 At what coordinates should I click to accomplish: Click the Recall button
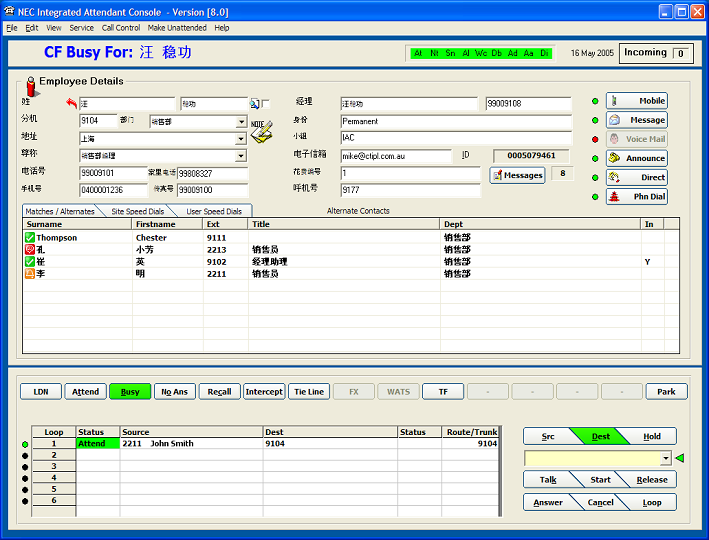pos(219,392)
